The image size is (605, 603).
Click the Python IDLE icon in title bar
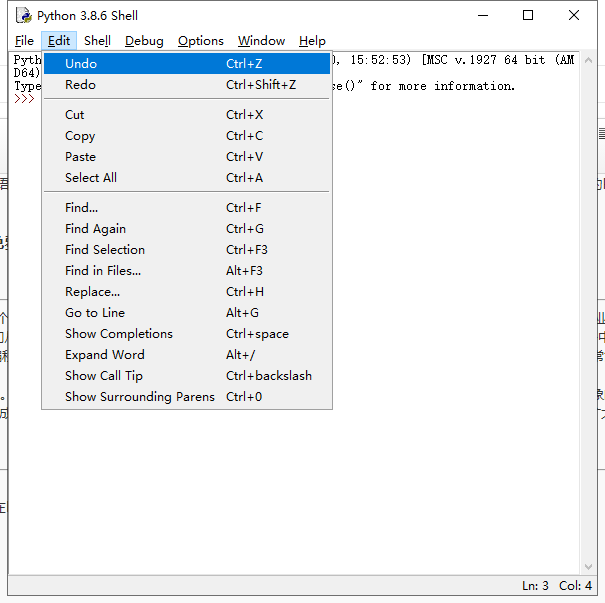tap(24, 15)
